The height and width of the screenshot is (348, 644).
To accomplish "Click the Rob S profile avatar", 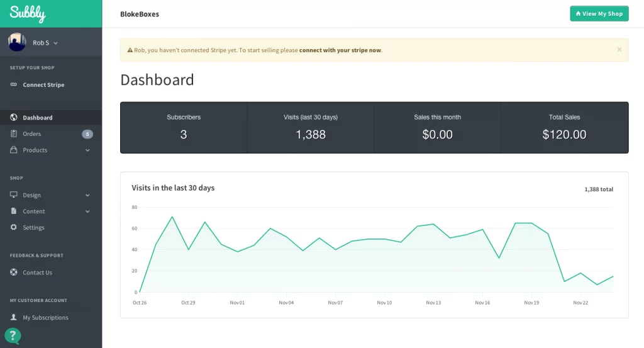I will [17, 42].
